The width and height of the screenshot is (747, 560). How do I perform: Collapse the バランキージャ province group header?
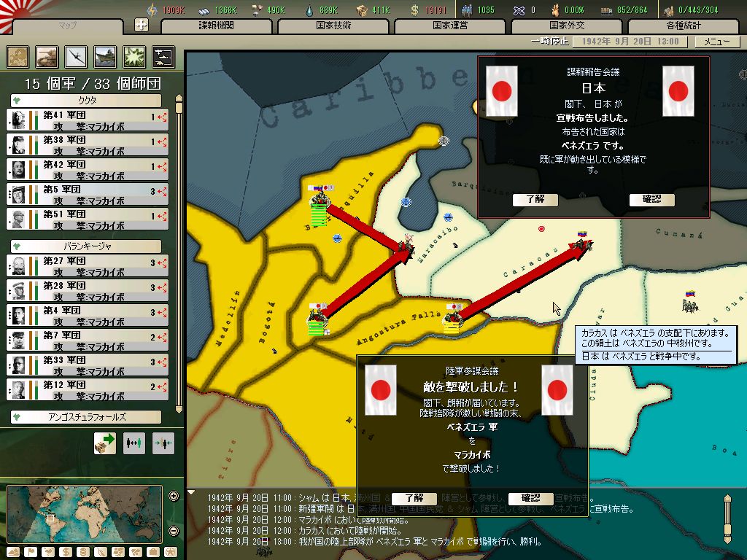click(86, 246)
